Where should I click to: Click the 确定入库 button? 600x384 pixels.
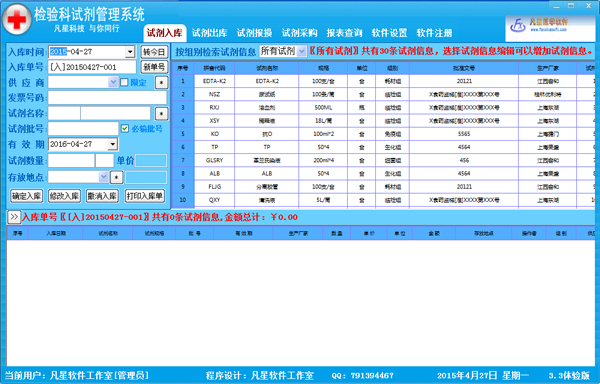point(26,196)
